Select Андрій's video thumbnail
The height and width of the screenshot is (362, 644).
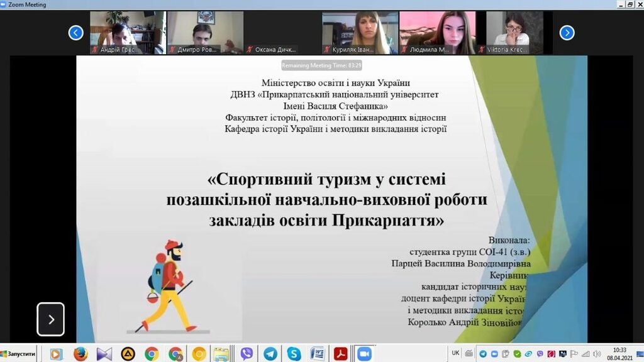click(128, 33)
